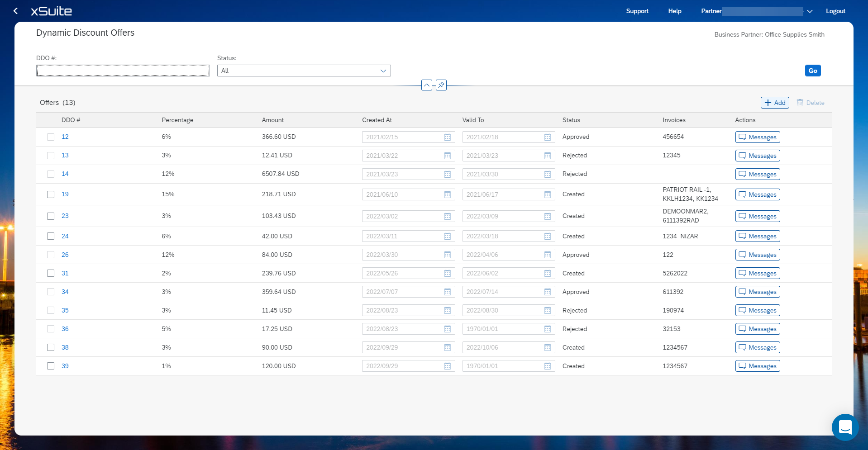Screen dimensions: 868x450
Task: Add a new discount offer
Action: pos(774,103)
